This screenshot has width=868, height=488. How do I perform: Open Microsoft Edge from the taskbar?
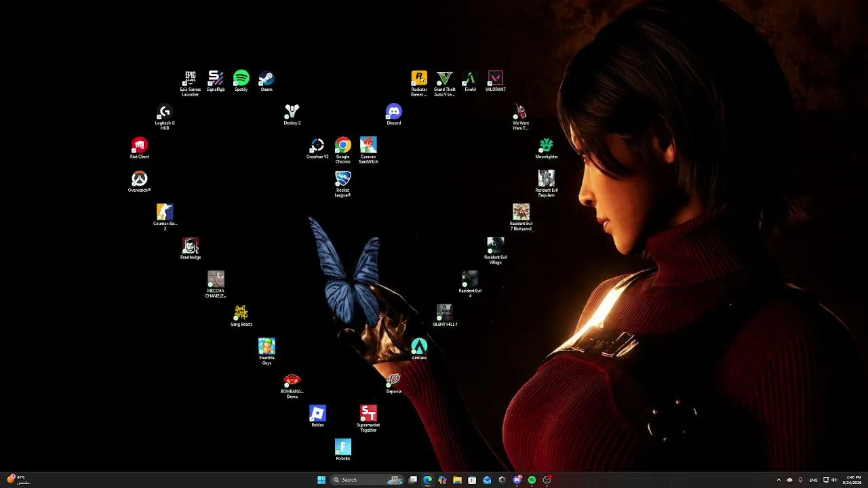point(427,480)
